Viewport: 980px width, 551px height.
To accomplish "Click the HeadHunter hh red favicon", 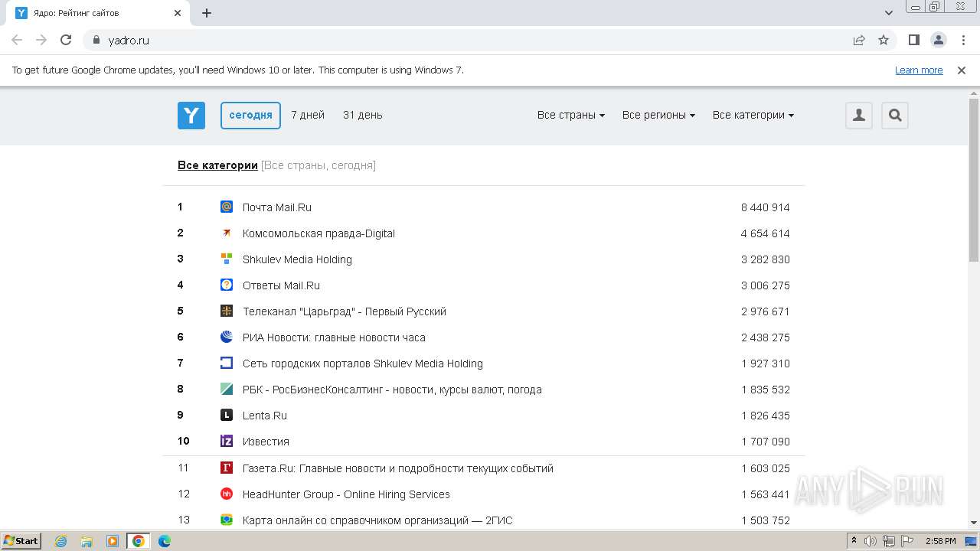I will [227, 494].
